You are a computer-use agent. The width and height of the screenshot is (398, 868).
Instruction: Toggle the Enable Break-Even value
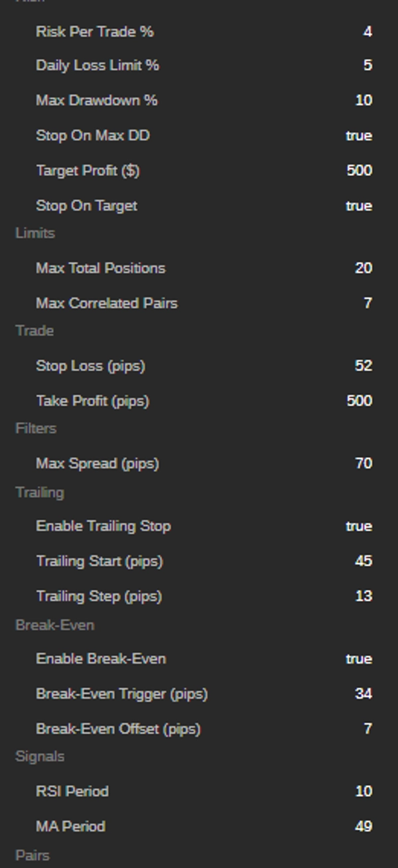pyautogui.click(x=358, y=659)
